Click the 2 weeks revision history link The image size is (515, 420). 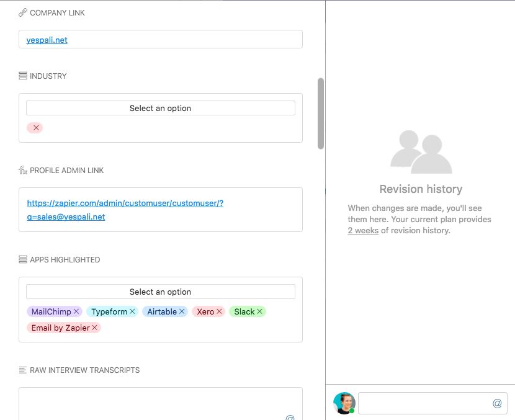[x=363, y=230]
